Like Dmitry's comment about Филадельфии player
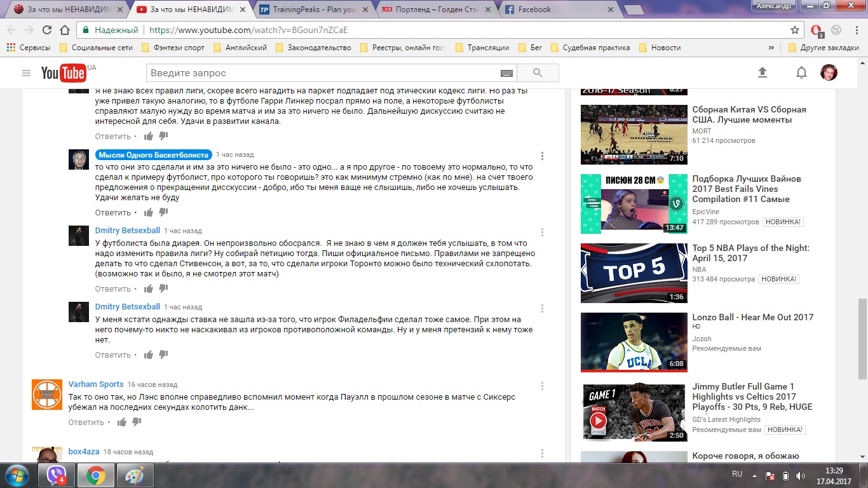The image size is (868, 488). coord(149,355)
